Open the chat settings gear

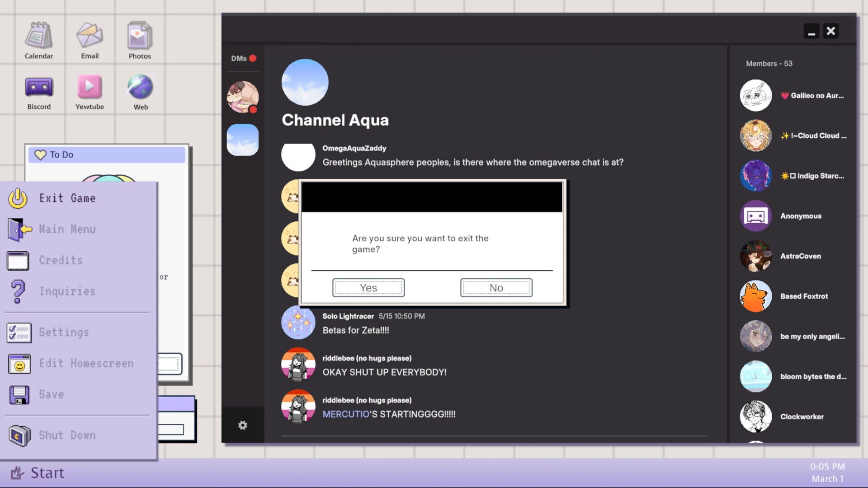(243, 425)
